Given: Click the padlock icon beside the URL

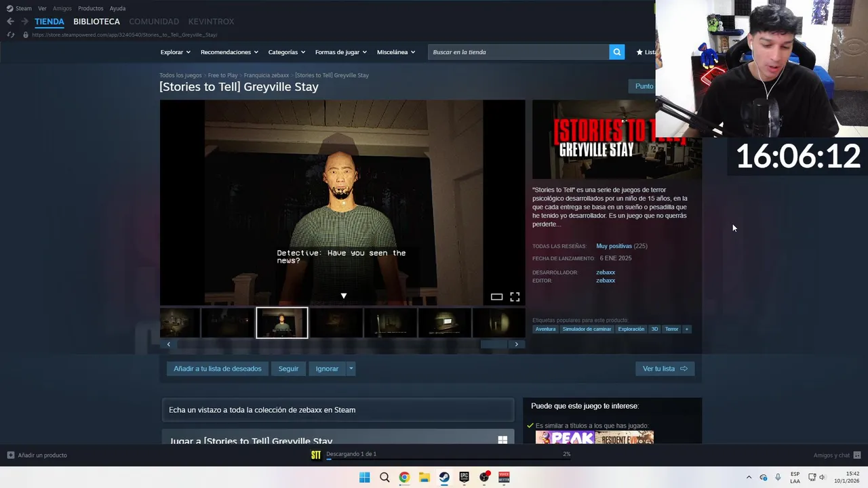Looking at the screenshot, I should 26,35.
